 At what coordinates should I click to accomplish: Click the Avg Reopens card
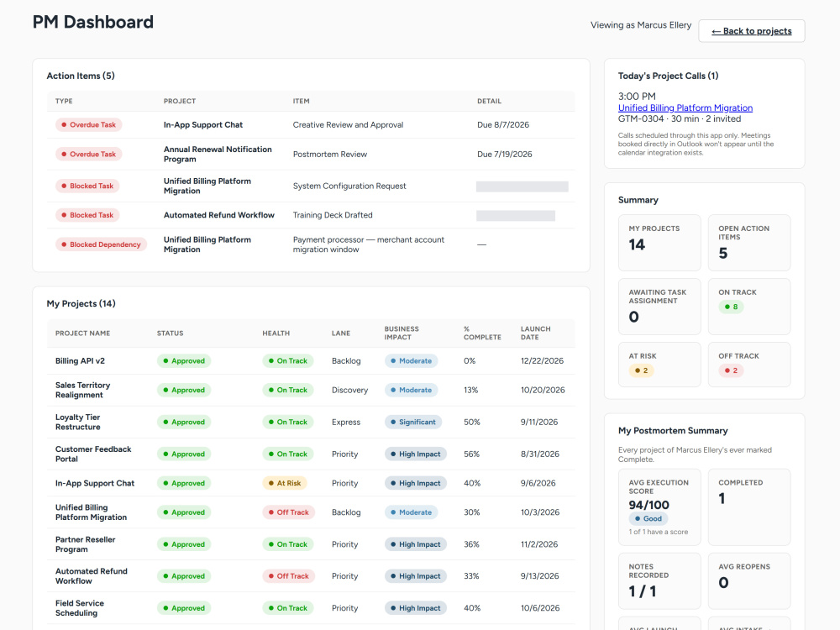pos(749,581)
